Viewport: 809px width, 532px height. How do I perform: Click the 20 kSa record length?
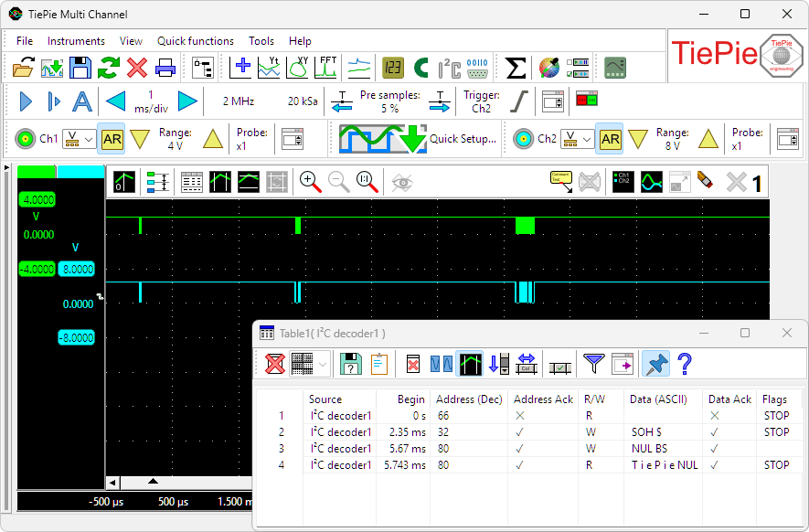click(x=303, y=101)
